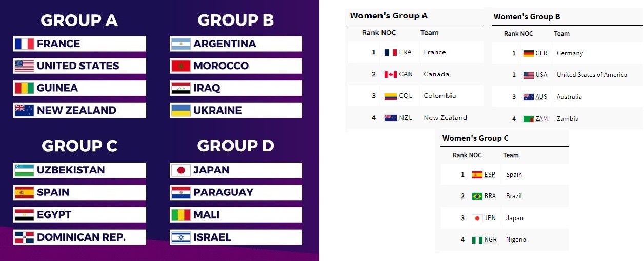
Task: Select the Brazil flag next to BRA
Action: 477,196
